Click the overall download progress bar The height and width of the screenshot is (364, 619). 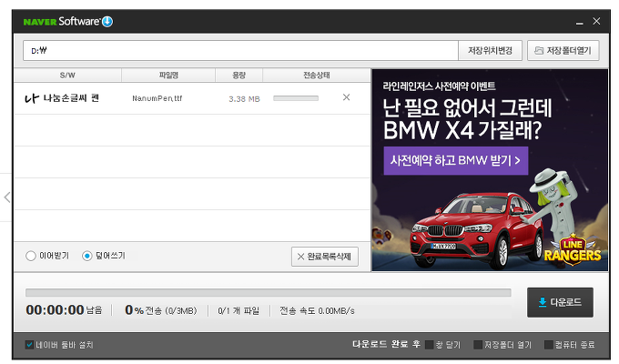pos(269,292)
